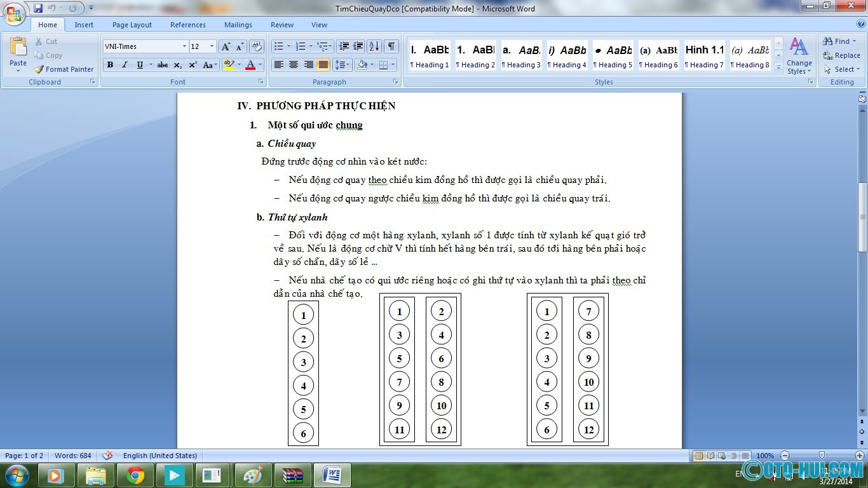
Task: Open Chrome from taskbar
Action: tap(135, 475)
